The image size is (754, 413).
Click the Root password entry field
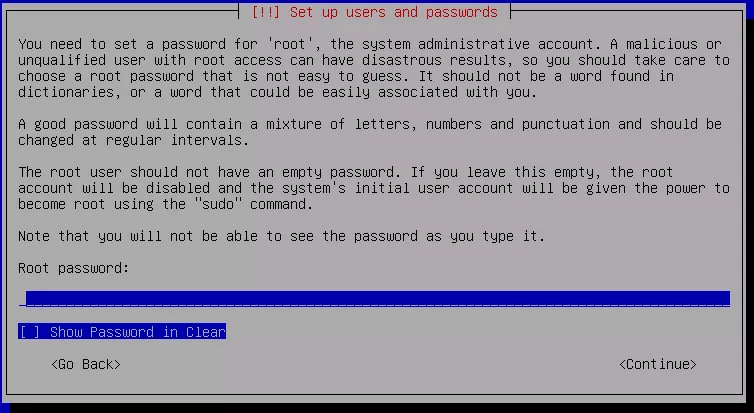pyautogui.click(x=375, y=299)
